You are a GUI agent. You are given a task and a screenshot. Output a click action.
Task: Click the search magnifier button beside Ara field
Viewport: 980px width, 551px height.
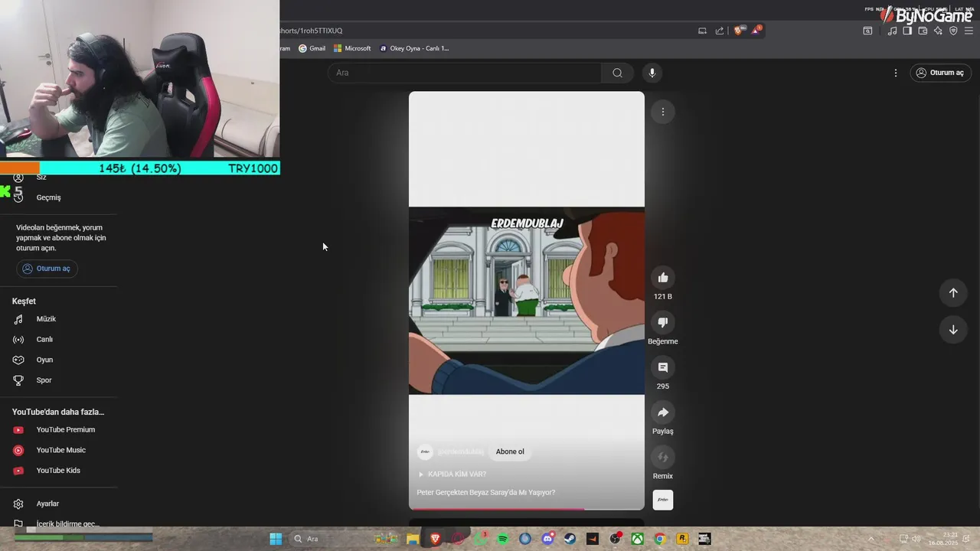pyautogui.click(x=617, y=73)
